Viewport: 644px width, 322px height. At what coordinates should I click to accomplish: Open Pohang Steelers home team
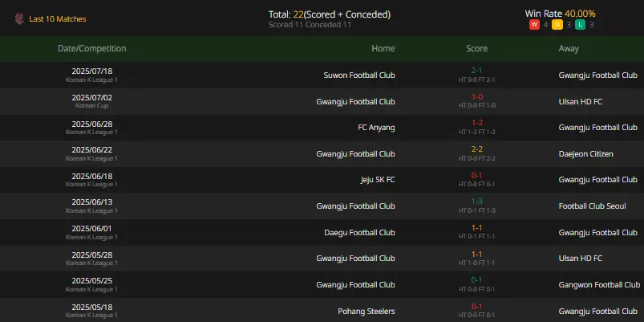click(367, 311)
